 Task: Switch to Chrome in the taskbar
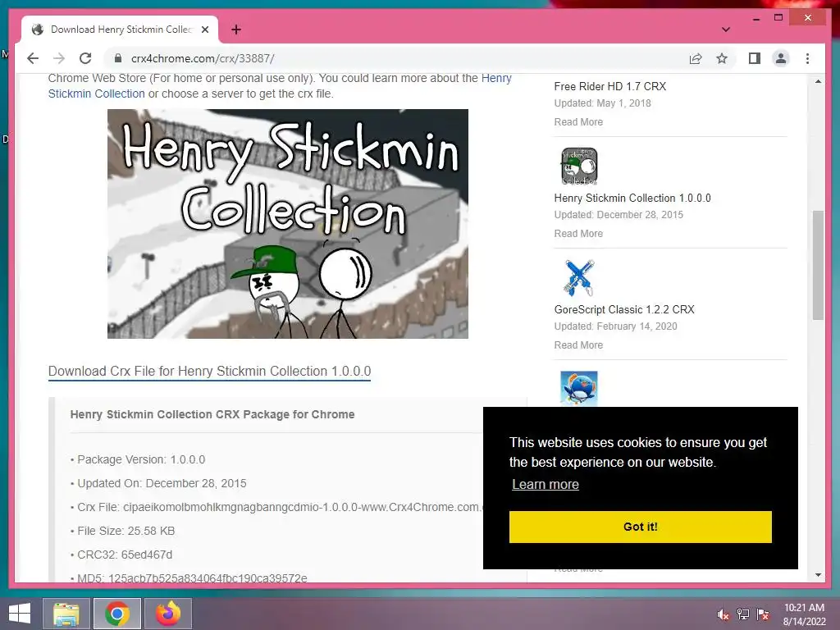coord(117,614)
